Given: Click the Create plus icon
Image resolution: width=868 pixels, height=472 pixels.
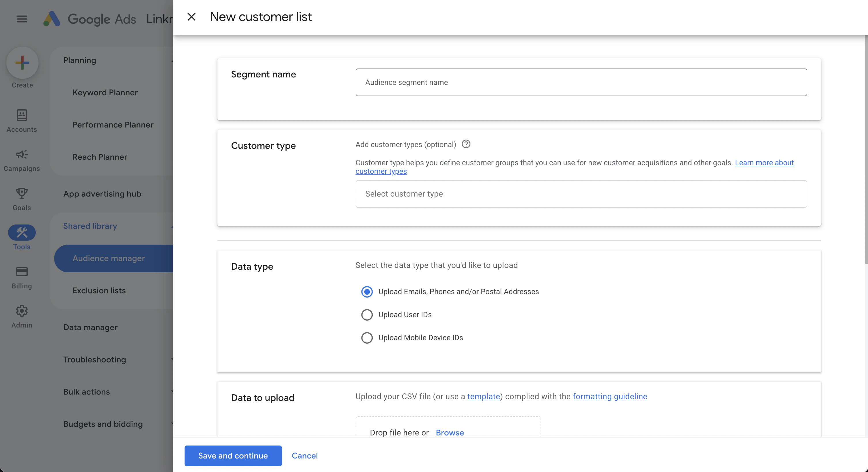Looking at the screenshot, I should pyautogui.click(x=22, y=63).
